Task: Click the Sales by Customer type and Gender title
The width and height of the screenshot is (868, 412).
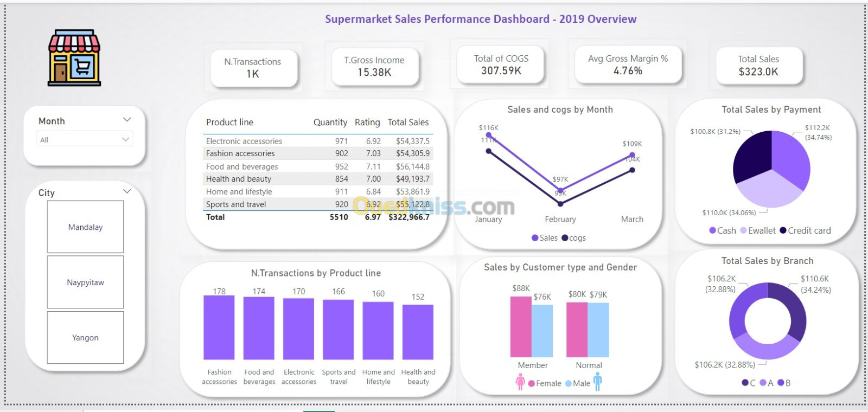Action: point(560,267)
